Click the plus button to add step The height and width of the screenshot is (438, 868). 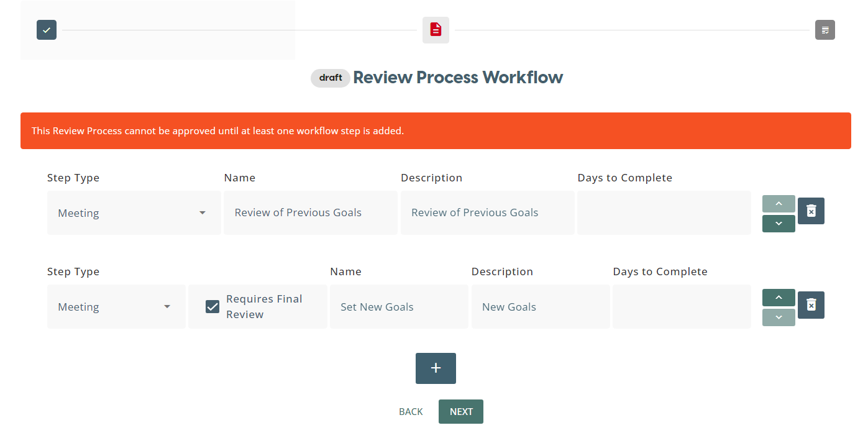(x=436, y=368)
